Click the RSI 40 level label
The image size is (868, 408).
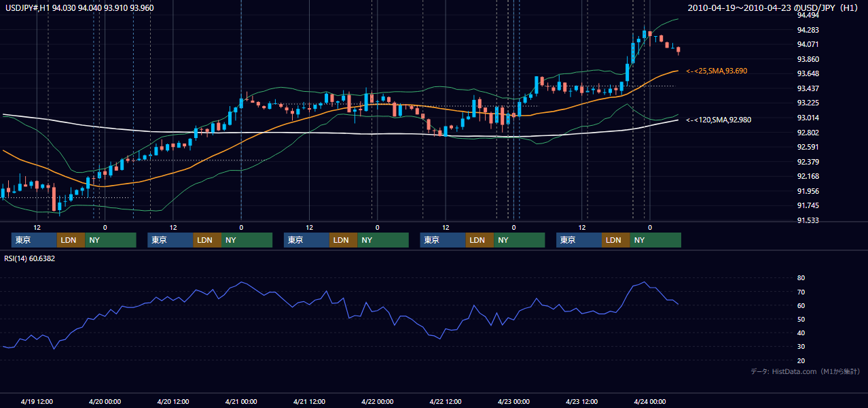coord(801,333)
